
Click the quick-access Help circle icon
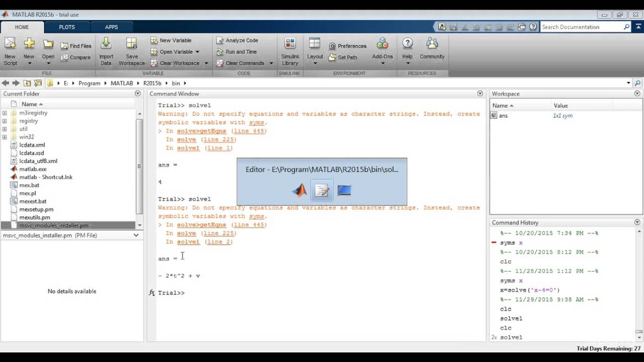tap(533, 27)
